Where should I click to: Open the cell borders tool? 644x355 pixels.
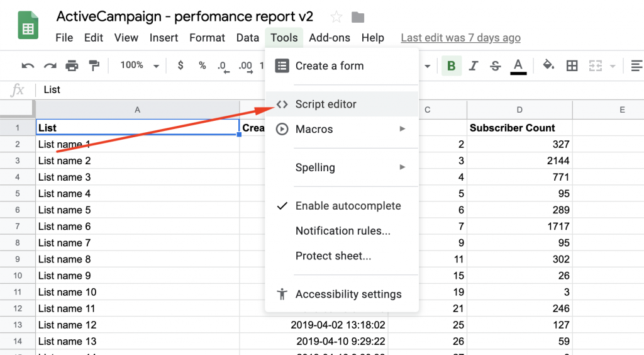click(572, 65)
